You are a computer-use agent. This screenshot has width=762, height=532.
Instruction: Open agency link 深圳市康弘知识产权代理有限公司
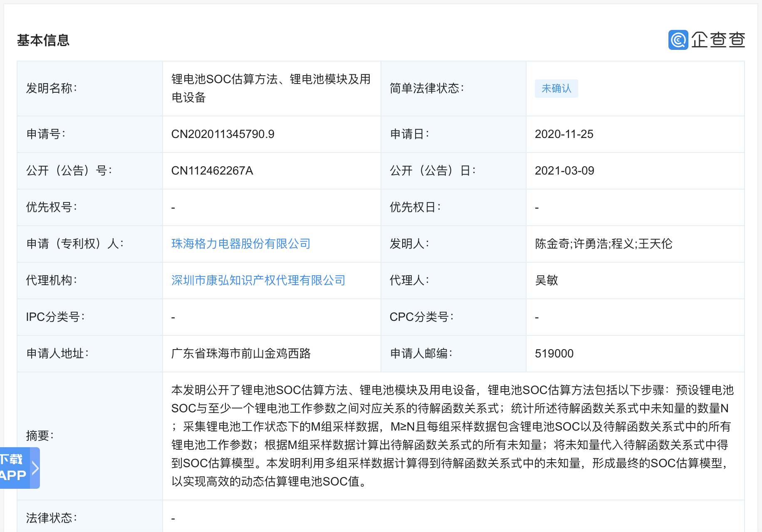pyautogui.click(x=258, y=280)
